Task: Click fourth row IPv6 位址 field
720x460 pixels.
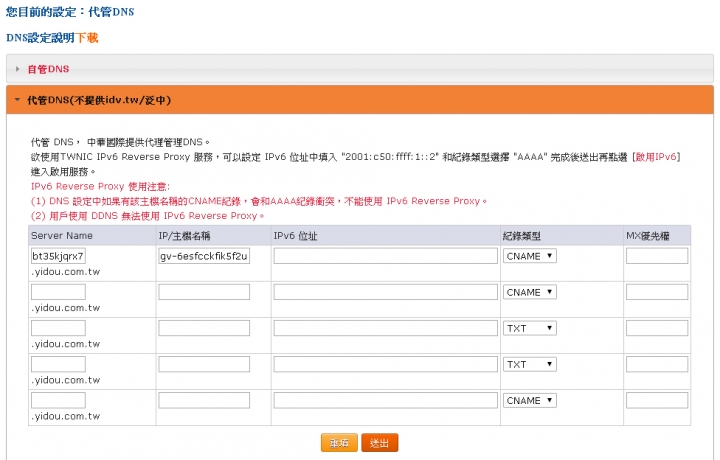Action: [385, 364]
